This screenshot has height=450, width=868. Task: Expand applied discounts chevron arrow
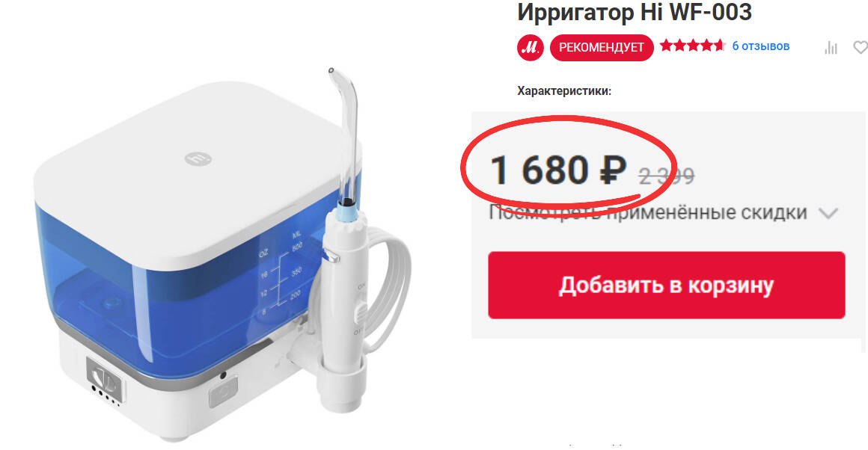828,213
